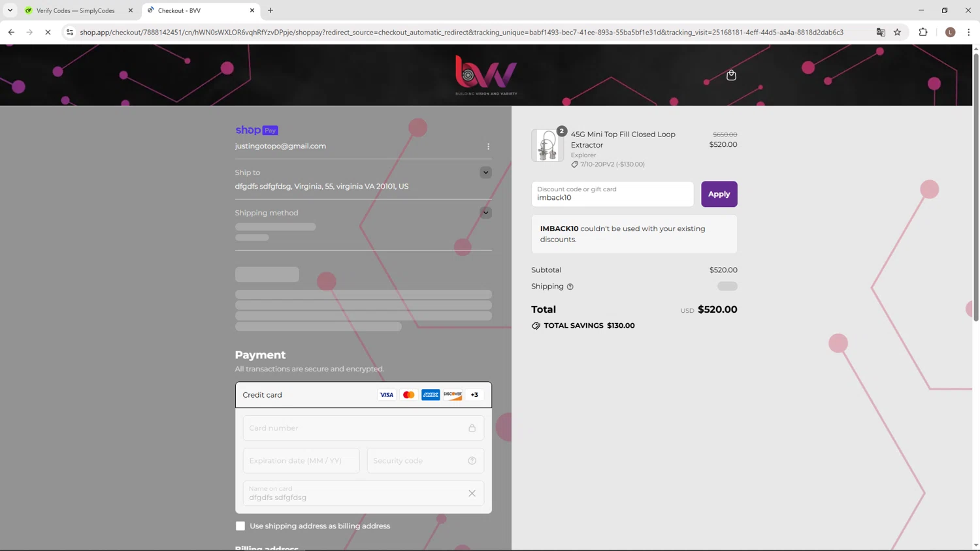Click the Visa card icon
Viewport: 980px width, 551px height.
(x=387, y=395)
